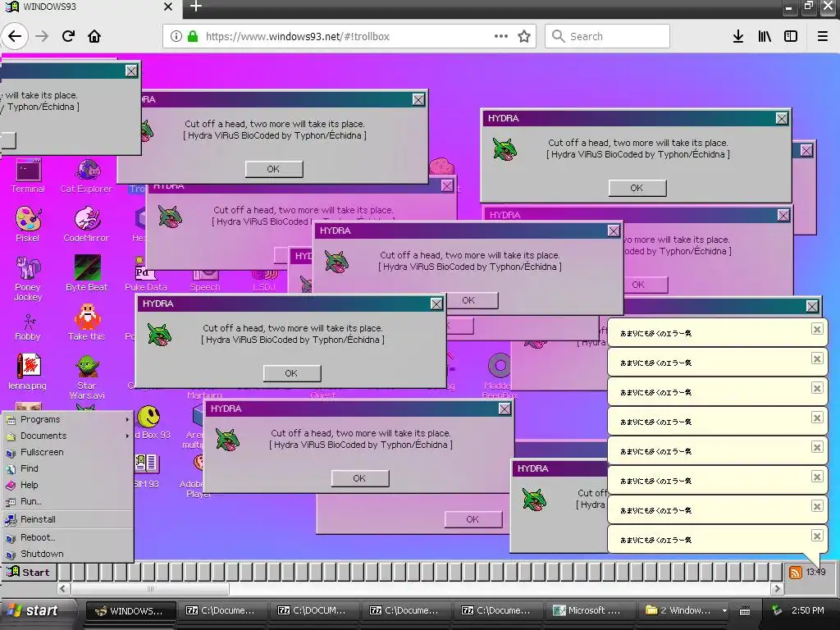Screen dimensions: 840x630
Task: Click the RSS feed icon in Windows93 tray
Action: (796, 573)
